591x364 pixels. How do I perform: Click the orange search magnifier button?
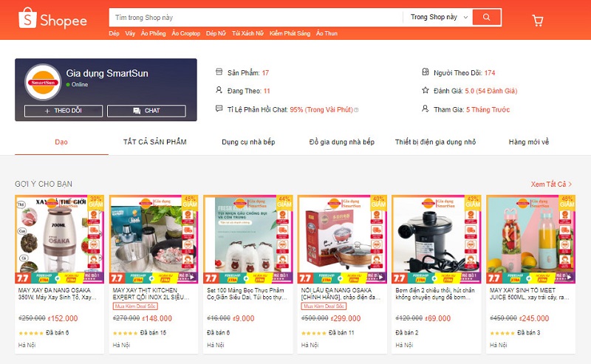coord(487,17)
